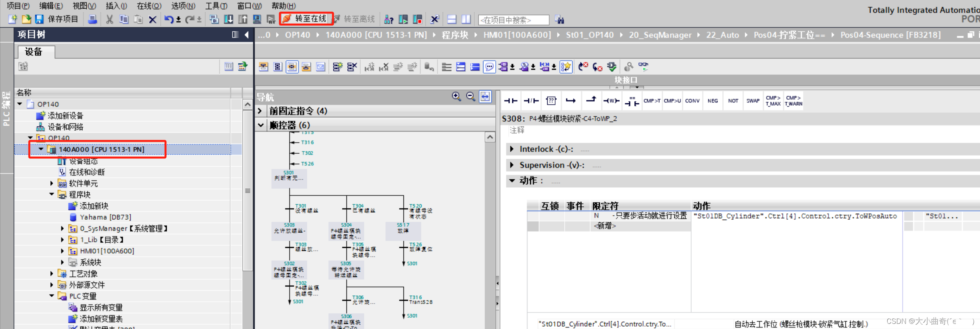
Task: Start simulation with the monitor icon
Action: [x=257, y=19]
